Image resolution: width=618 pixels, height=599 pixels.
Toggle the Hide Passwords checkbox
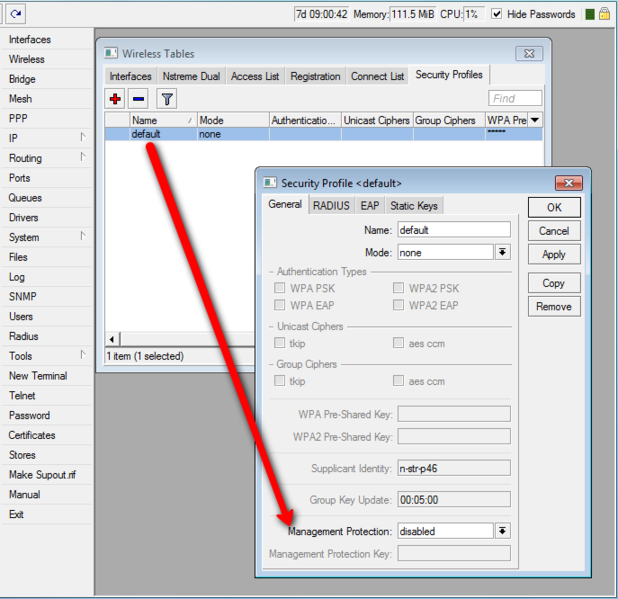pyautogui.click(x=497, y=14)
